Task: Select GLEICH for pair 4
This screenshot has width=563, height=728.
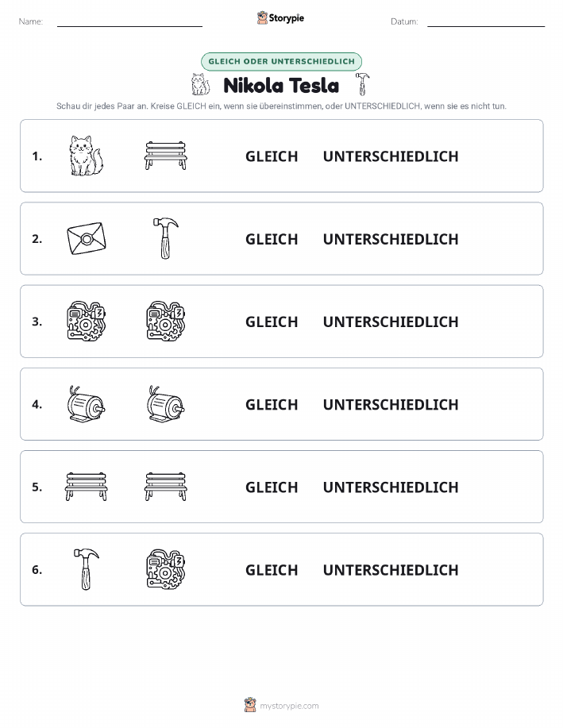Action: coord(272,404)
